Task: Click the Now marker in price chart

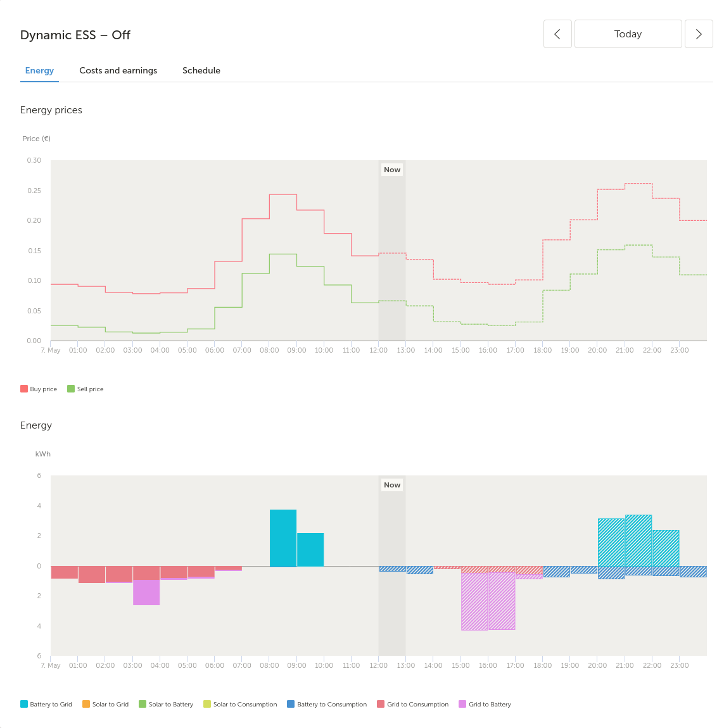Action: (392, 170)
